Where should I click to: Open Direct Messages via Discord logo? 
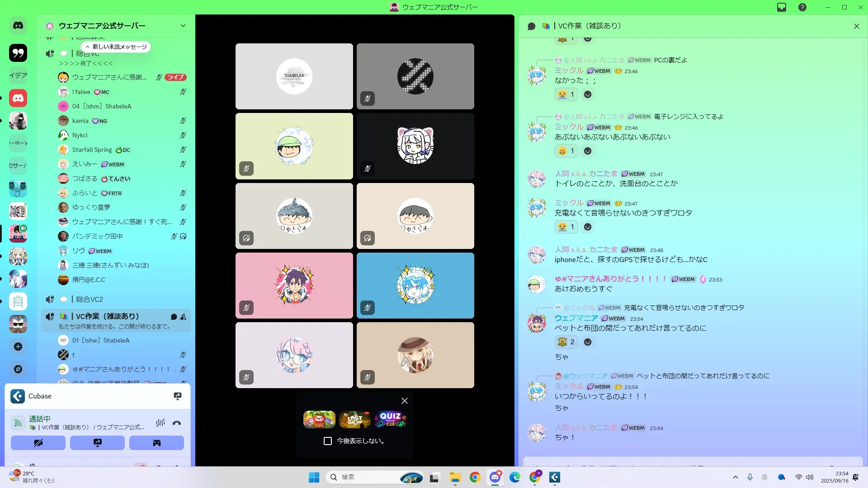(x=18, y=26)
